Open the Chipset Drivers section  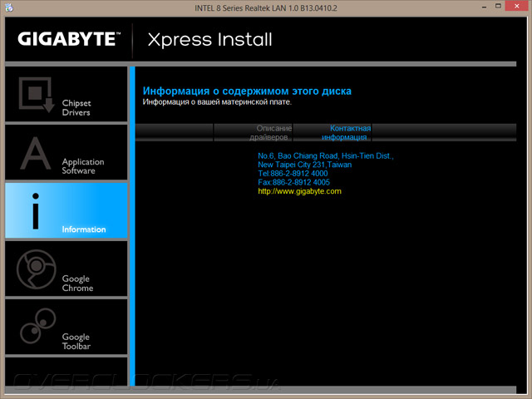click(x=66, y=94)
